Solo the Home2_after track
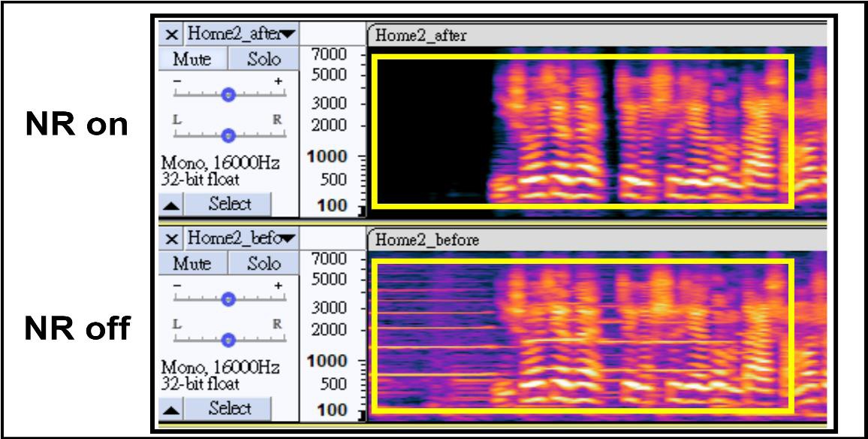The width and height of the screenshot is (868, 439). (x=263, y=59)
